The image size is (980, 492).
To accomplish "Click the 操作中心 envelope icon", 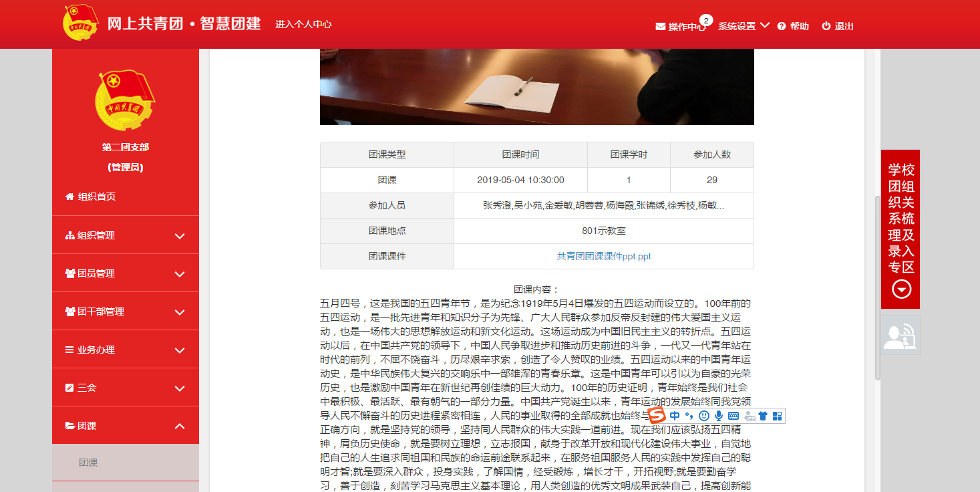I will click(x=660, y=27).
